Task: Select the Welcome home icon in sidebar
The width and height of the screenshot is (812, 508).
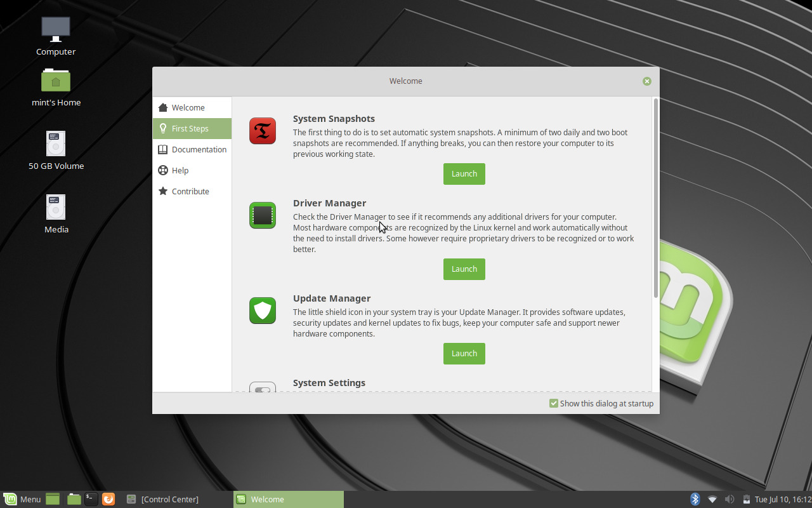Action: click(x=162, y=107)
